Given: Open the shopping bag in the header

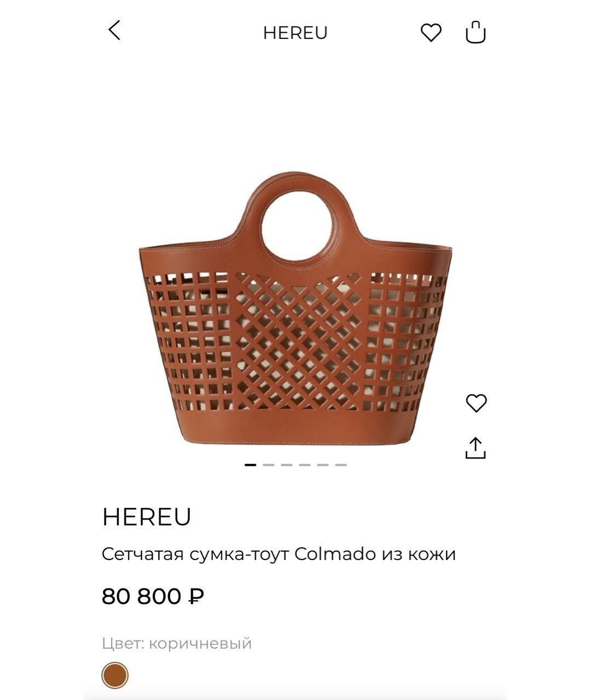Looking at the screenshot, I should [475, 32].
